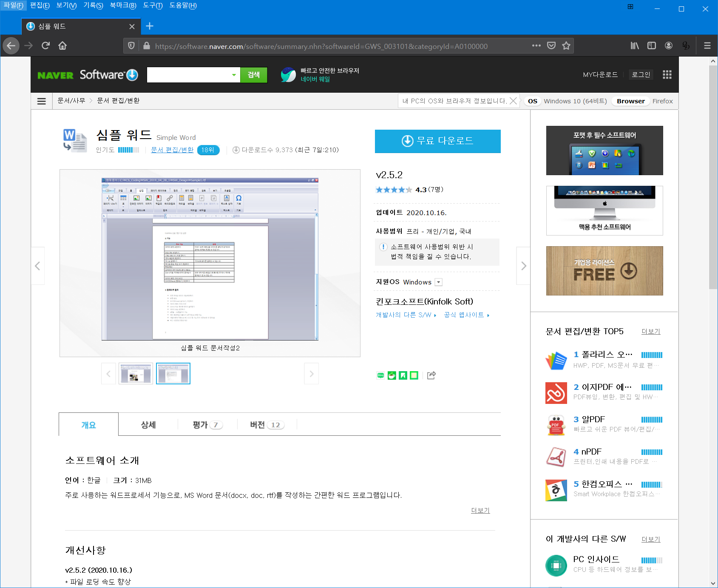
Task: Dismiss the PC OS info tooltip
Action: pyautogui.click(x=514, y=101)
